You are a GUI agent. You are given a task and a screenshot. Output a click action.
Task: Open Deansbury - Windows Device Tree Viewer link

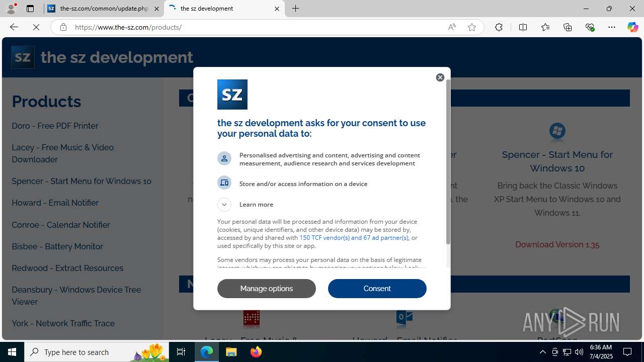(x=76, y=296)
